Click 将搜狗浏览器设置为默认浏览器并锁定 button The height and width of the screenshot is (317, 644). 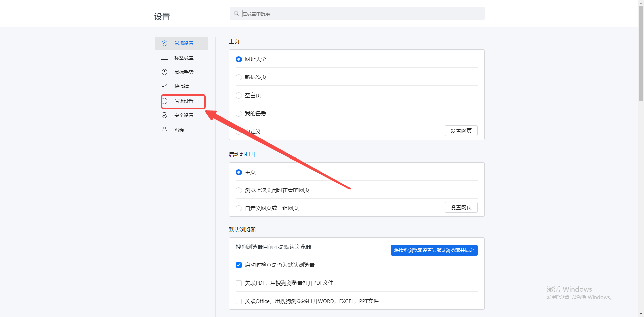click(434, 250)
